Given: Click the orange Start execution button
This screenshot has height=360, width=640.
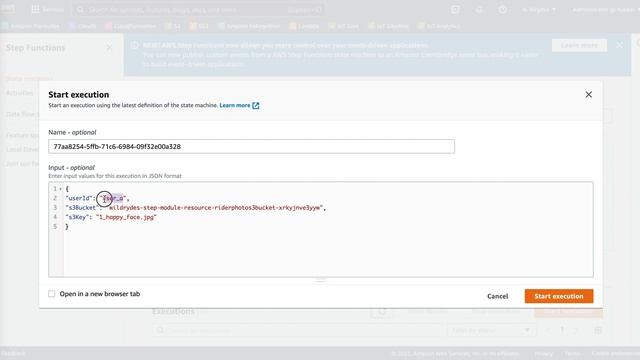Looking at the screenshot, I should coord(559,296).
